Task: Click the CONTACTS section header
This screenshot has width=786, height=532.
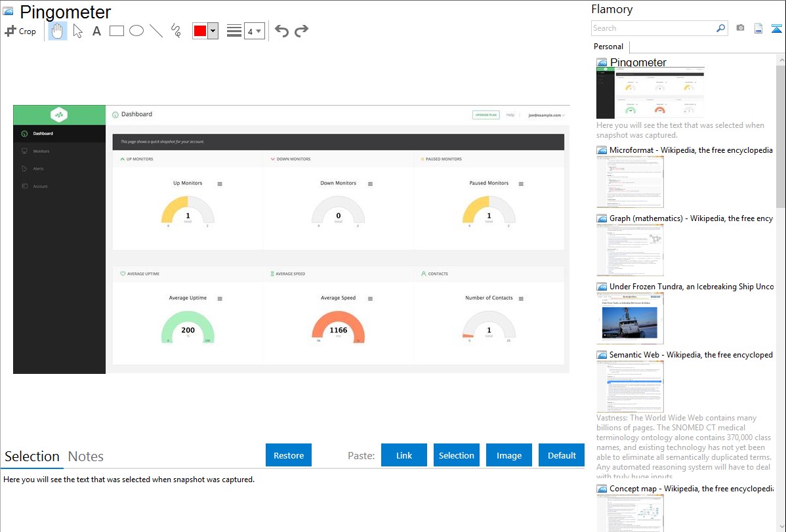Action: click(x=434, y=274)
